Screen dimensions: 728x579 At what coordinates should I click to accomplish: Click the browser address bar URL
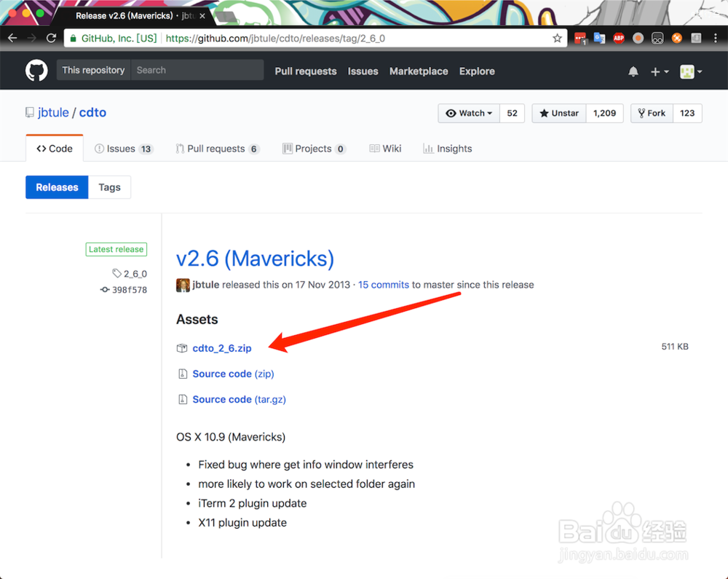[x=275, y=38]
